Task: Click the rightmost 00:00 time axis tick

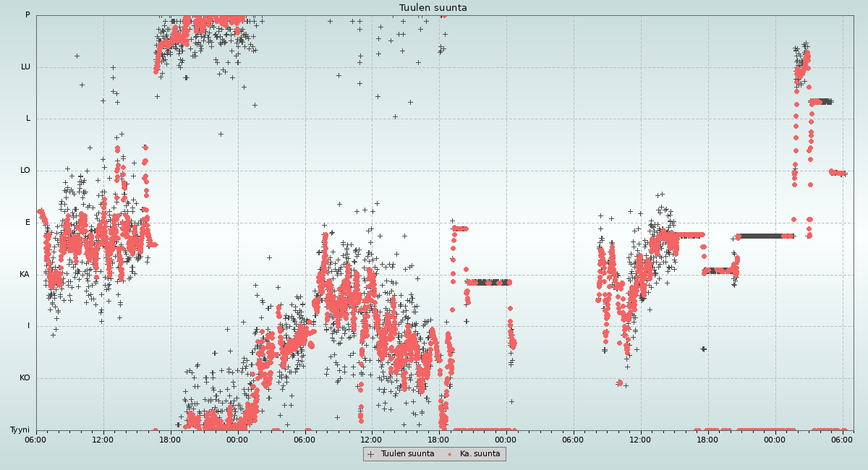Action: tap(775, 439)
